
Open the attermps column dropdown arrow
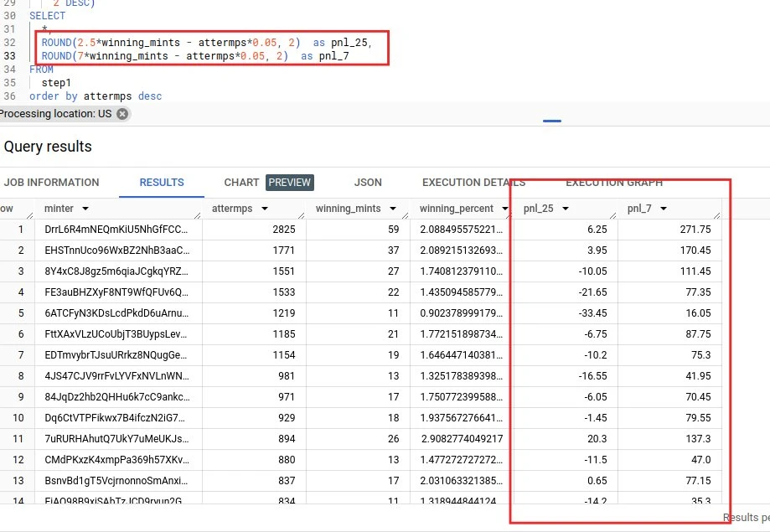click(x=266, y=209)
